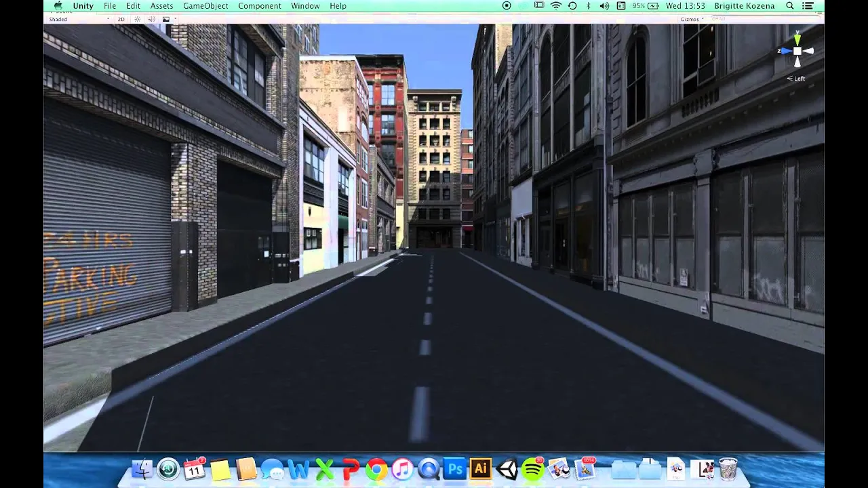The height and width of the screenshot is (488, 868).
Task: Open the battery 95% status menu
Action: pyautogui.click(x=647, y=5)
